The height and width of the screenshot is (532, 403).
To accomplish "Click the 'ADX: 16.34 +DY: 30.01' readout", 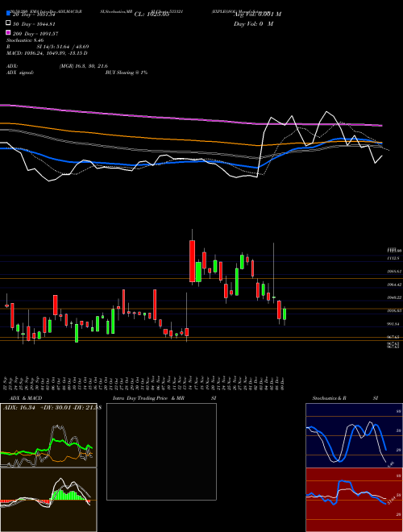I will point(37,407).
